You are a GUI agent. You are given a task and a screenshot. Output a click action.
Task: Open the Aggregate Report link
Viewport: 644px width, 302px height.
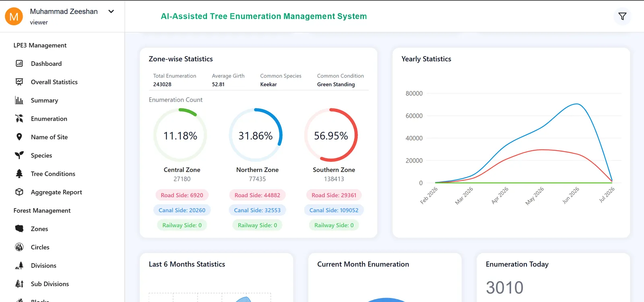coord(56,192)
